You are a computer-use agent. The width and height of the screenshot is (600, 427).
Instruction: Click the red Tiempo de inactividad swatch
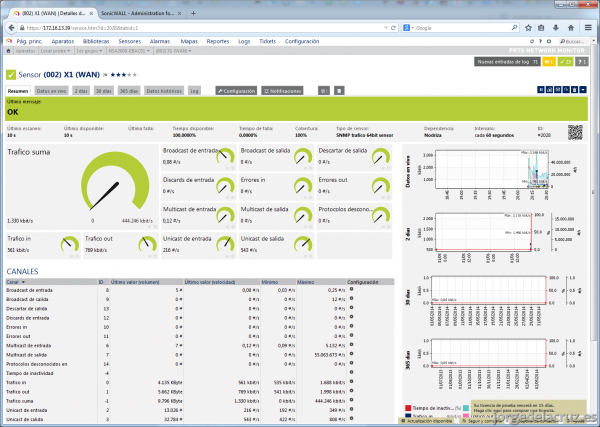click(408, 408)
